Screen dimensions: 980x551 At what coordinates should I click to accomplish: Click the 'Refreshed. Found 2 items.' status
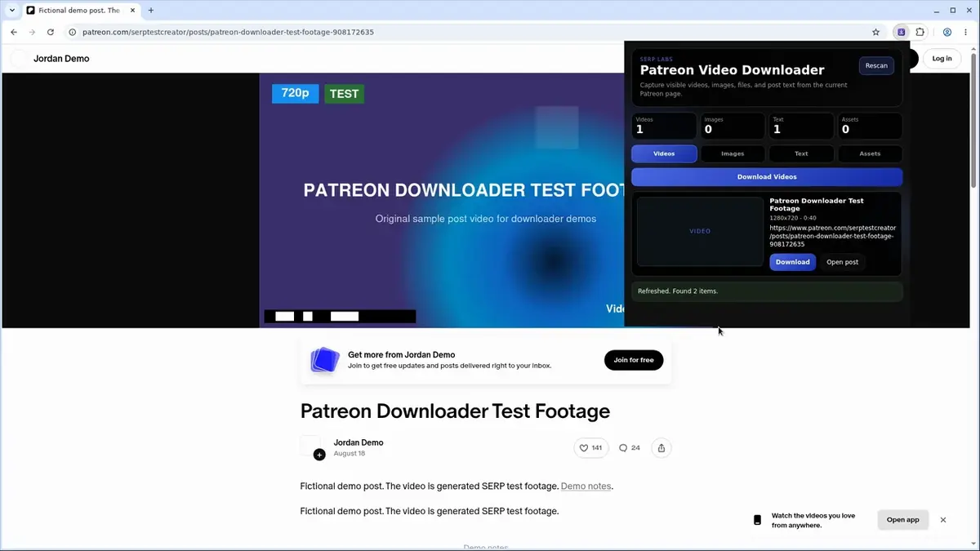767,291
